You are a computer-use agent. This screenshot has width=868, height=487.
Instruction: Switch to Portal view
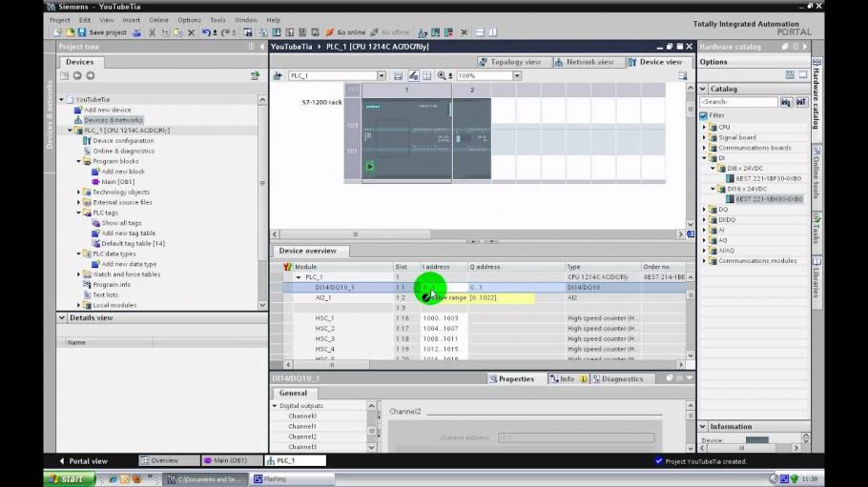83,461
